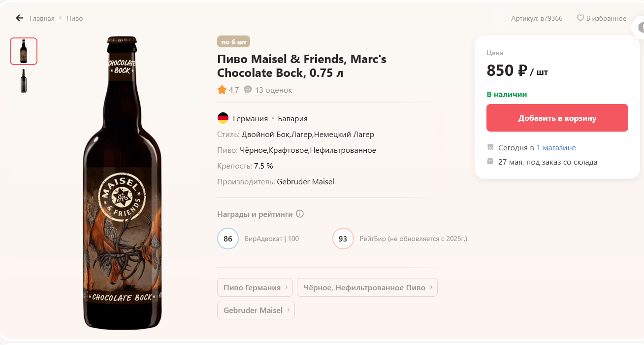644x345 pixels.
Task: Open the 1 магазине availability link
Action: pyautogui.click(x=556, y=148)
